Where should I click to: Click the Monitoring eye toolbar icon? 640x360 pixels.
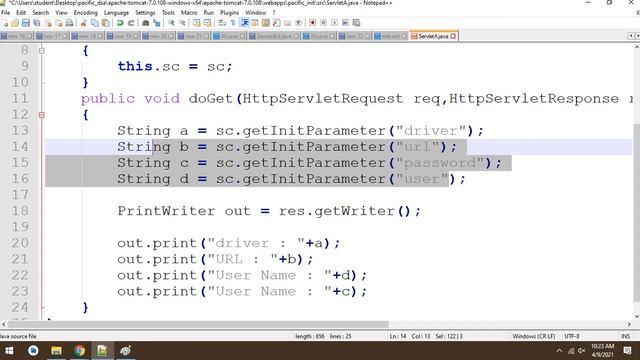coord(298,23)
